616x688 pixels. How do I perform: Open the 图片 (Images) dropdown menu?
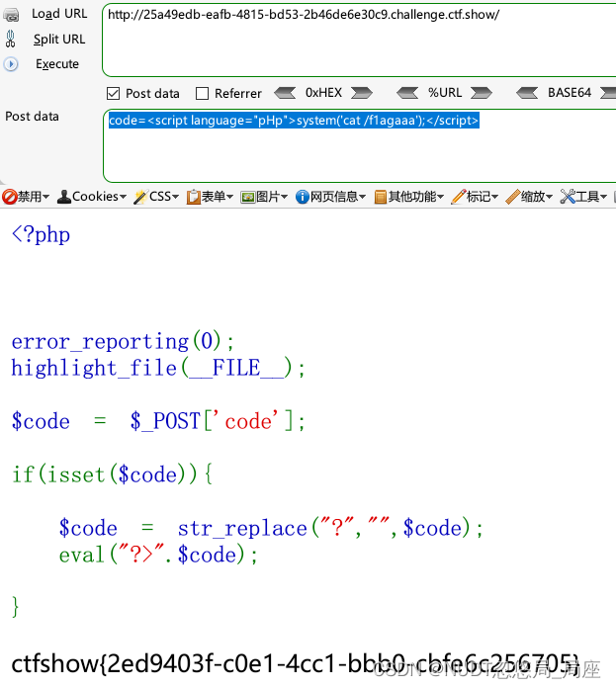264,196
